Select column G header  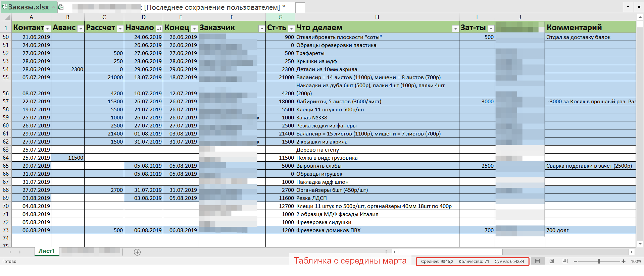(x=281, y=17)
